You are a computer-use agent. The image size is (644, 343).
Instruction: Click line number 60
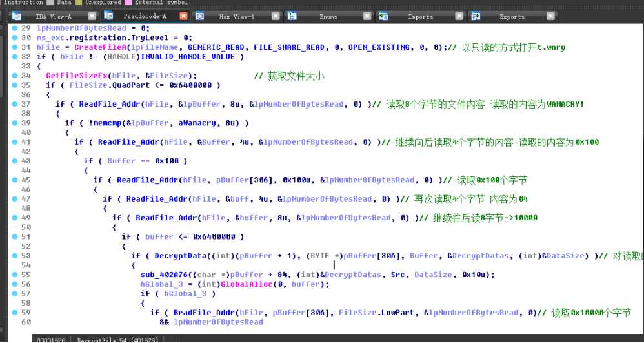pos(26,322)
